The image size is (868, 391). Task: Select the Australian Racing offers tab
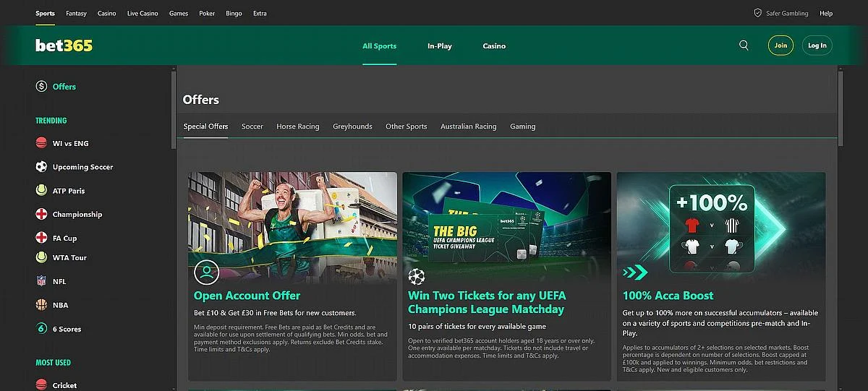click(x=468, y=126)
